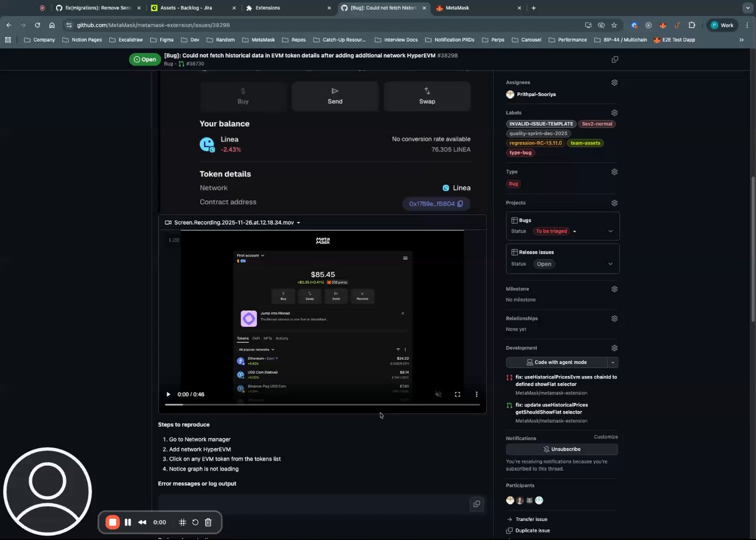This screenshot has height=540, width=756.
Task: Open video player more options menu
Action: pyautogui.click(x=477, y=394)
